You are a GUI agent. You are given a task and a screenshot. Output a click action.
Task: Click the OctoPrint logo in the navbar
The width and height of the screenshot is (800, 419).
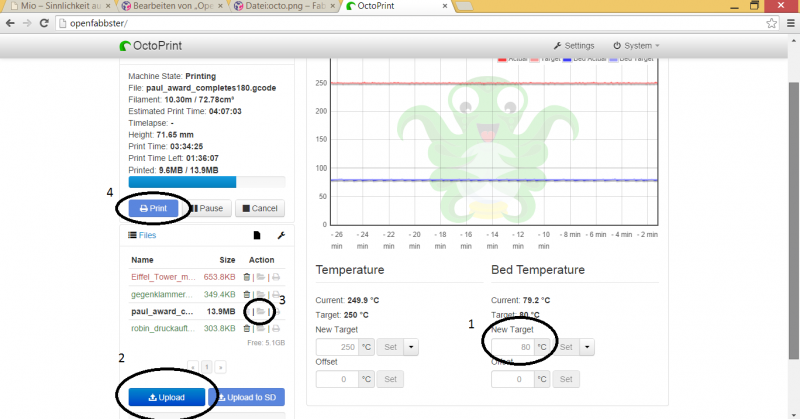coord(149,45)
